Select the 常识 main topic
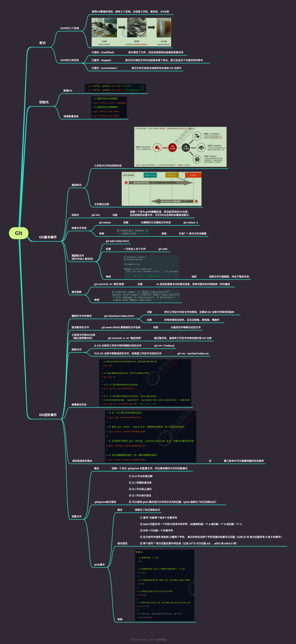The image size is (296, 644). tap(42, 43)
